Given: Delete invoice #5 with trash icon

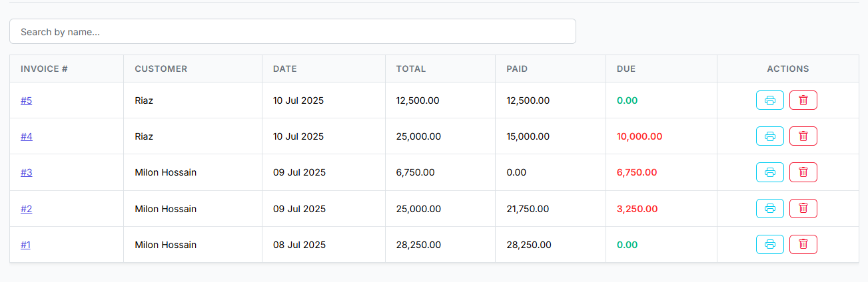Looking at the screenshot, I should pos(803,100).
